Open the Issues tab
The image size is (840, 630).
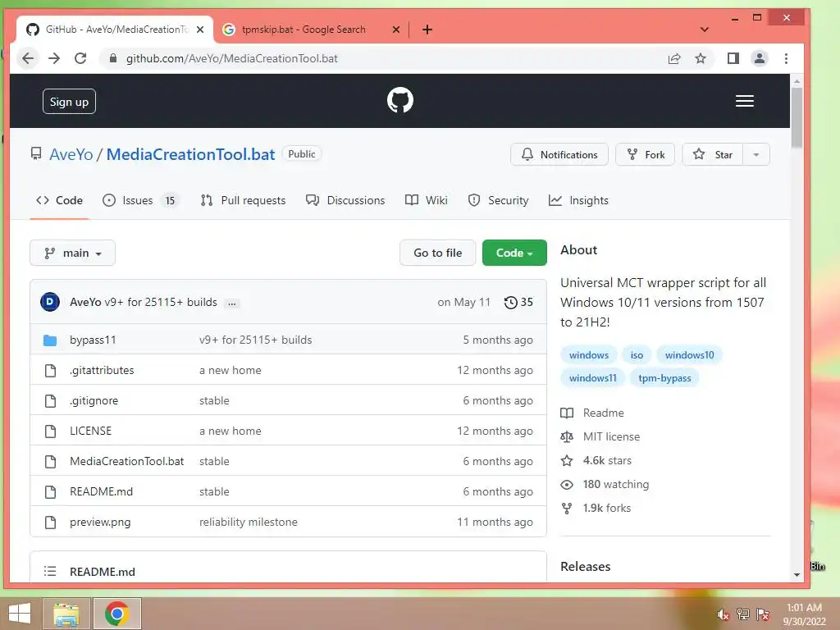pyautogui.click(x=139, y=200)
